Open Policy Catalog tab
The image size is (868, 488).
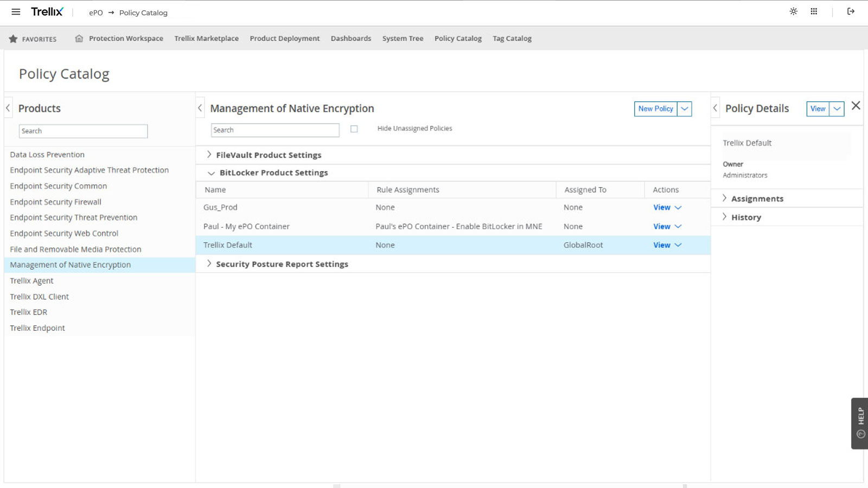458,38
